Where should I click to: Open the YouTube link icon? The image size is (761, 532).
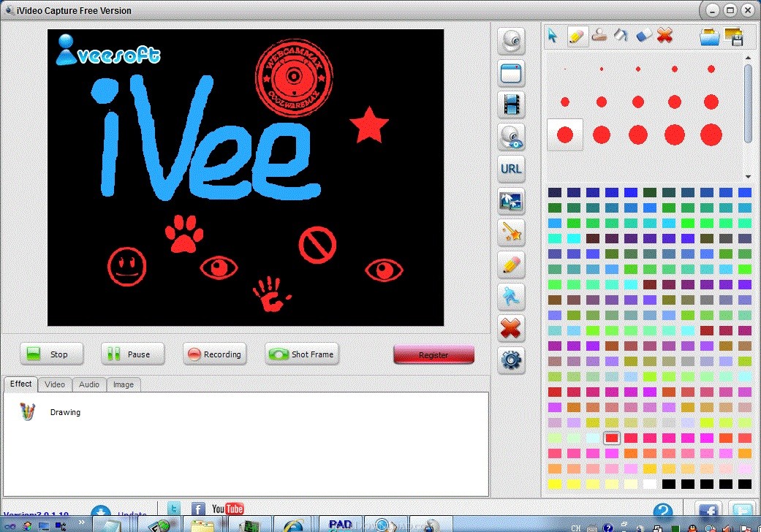(227, 509)
